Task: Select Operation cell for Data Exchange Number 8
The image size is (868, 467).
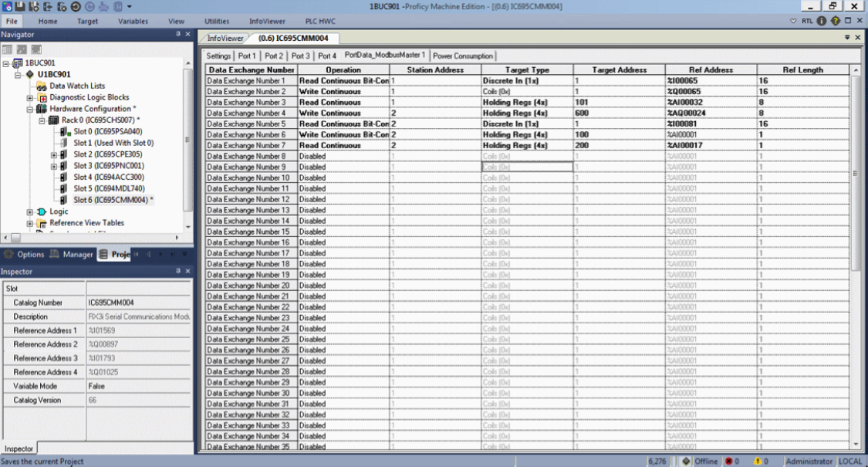Action: 343,156
